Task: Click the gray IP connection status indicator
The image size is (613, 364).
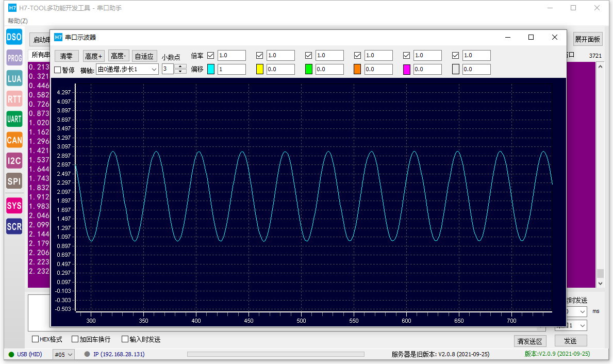Action: (x=87, y=354)
